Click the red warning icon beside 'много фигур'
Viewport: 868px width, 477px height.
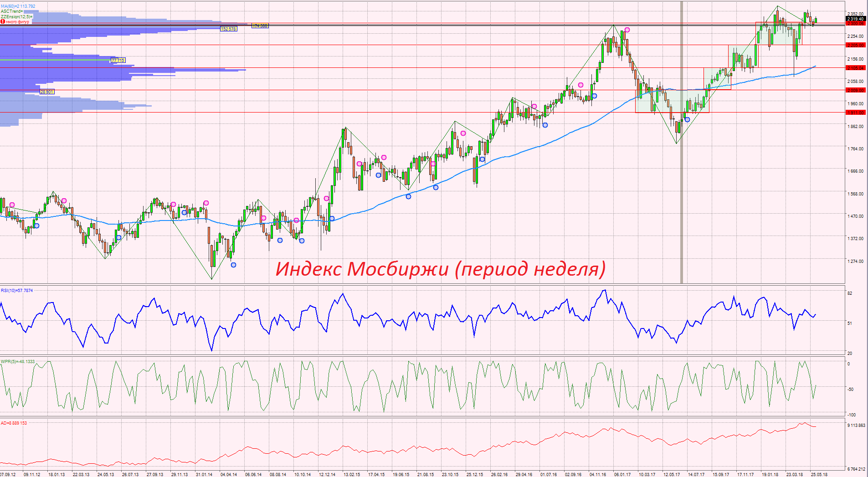[3, 21]
